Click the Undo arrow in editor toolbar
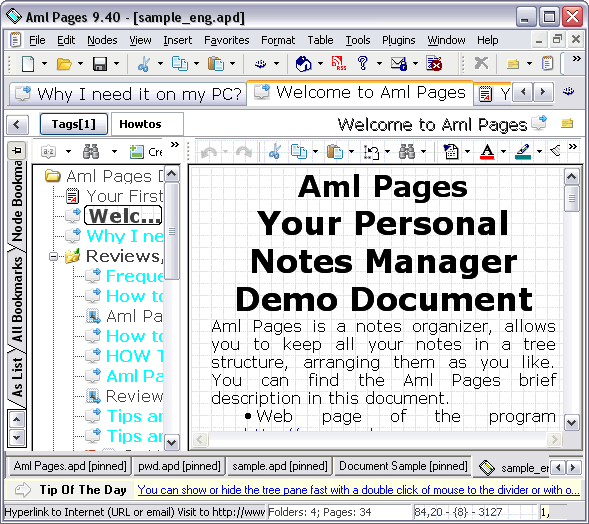The width and height of the screenshot is (589, 524). coord(209,152)
